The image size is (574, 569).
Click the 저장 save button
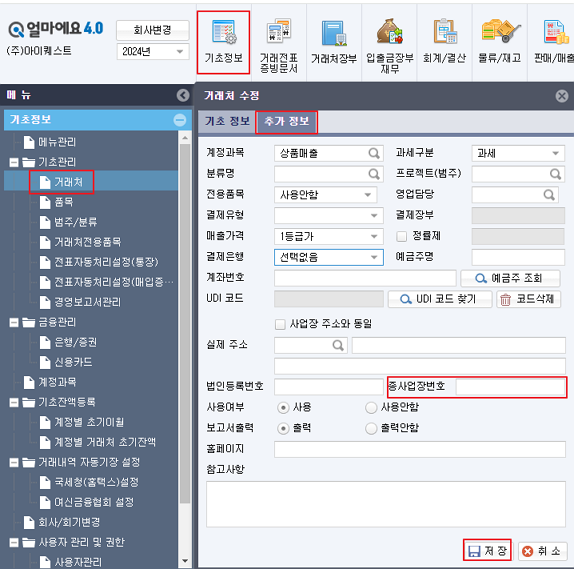[x=487, y=551]
